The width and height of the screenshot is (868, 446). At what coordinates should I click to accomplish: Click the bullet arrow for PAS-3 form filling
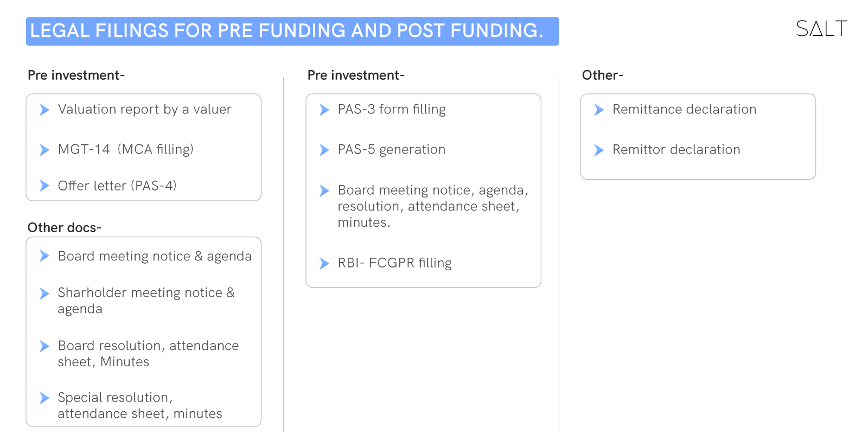click(x=324, y=110)
